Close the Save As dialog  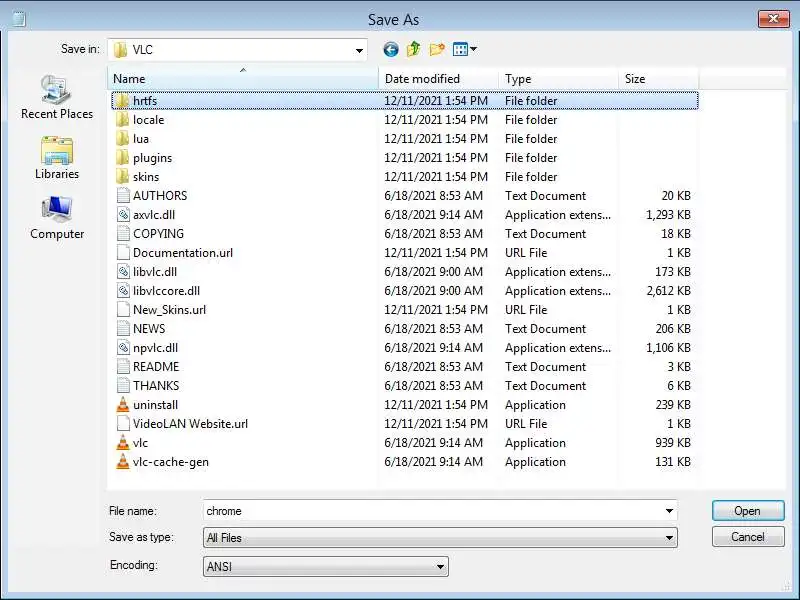pos(773,19)
